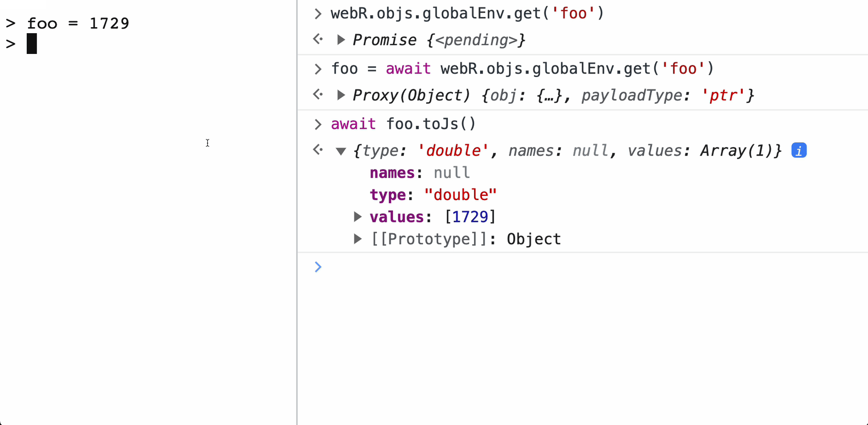Expand the values array
The height and width of the screenshot is (425, 868).
click(x=357, y=216)
